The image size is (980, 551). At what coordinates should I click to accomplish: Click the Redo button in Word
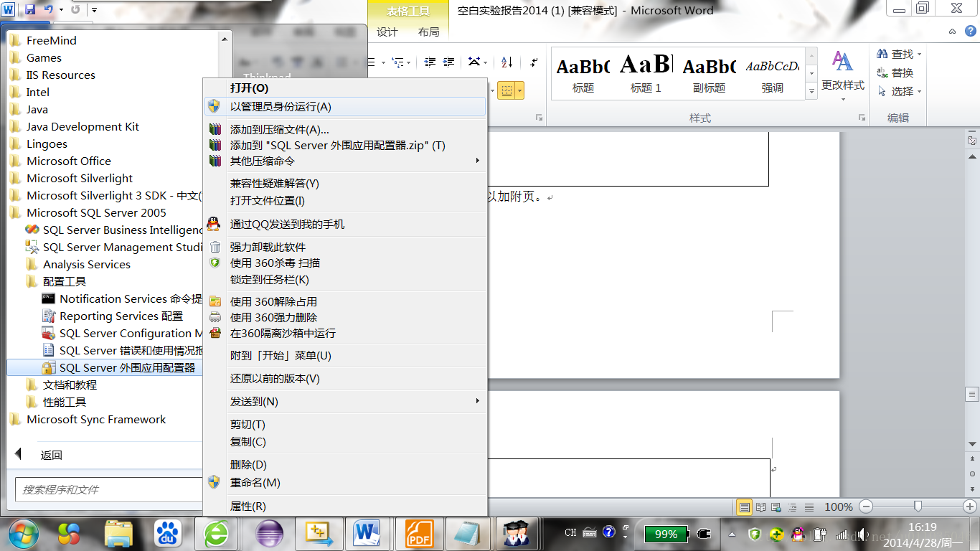pyautogui.click(x=75, y=9)
